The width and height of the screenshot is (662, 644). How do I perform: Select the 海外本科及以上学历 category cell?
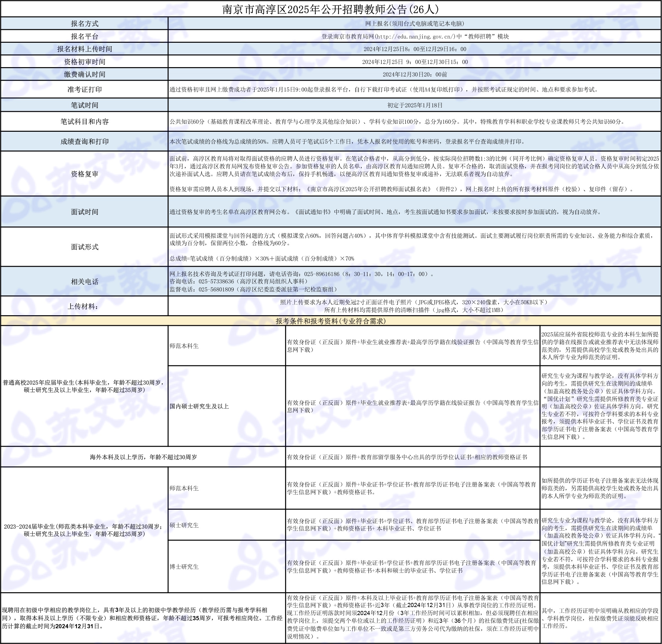point(143,457)
